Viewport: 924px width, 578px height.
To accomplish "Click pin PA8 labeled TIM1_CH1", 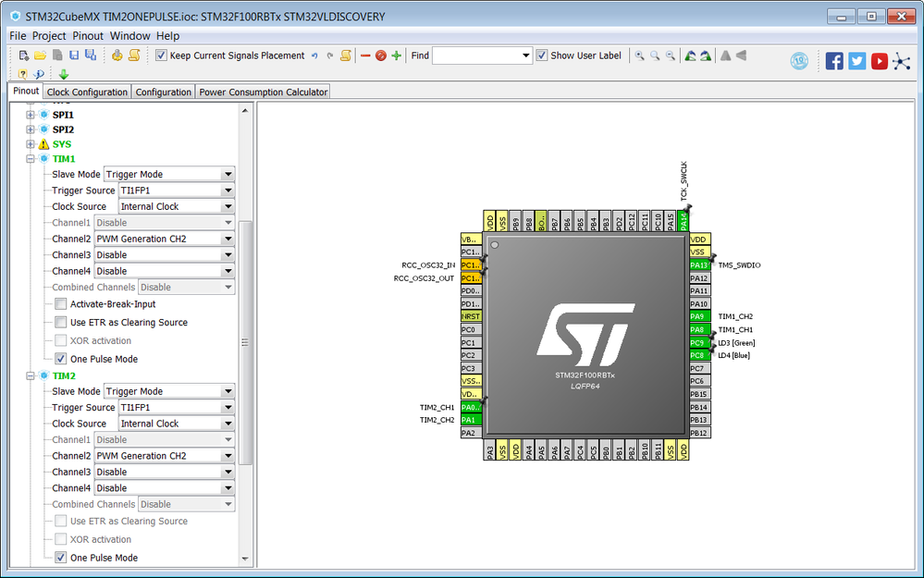I will (x=699, y=329).
